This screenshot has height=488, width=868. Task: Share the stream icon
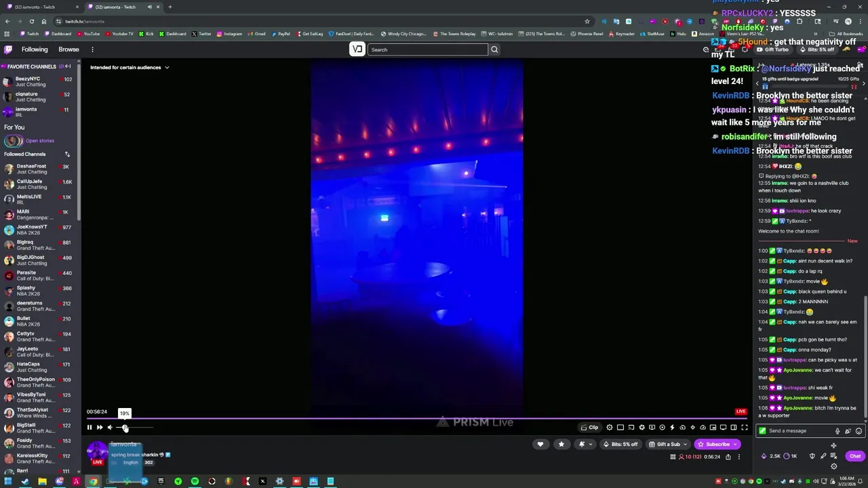click(x=728, y=457)
